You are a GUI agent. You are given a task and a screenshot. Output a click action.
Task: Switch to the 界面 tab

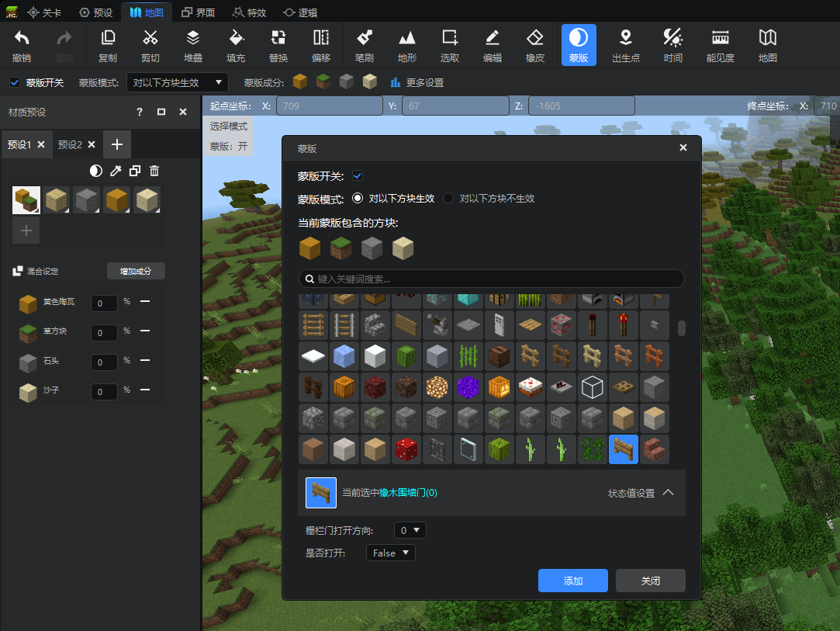point(199,12)
